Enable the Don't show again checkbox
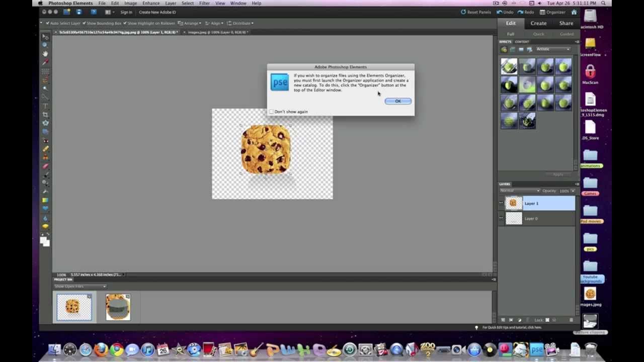The height and width of the screenshot is (362, 644). (271, 111)
